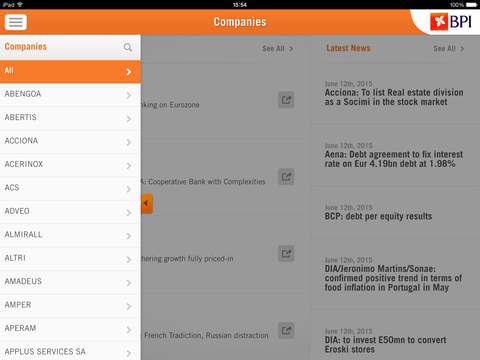This screenshot has width=480, height=360.
Task: Select APPLUS SERVICES SA company
Action: pyautogui.click(x=70, y=352)
